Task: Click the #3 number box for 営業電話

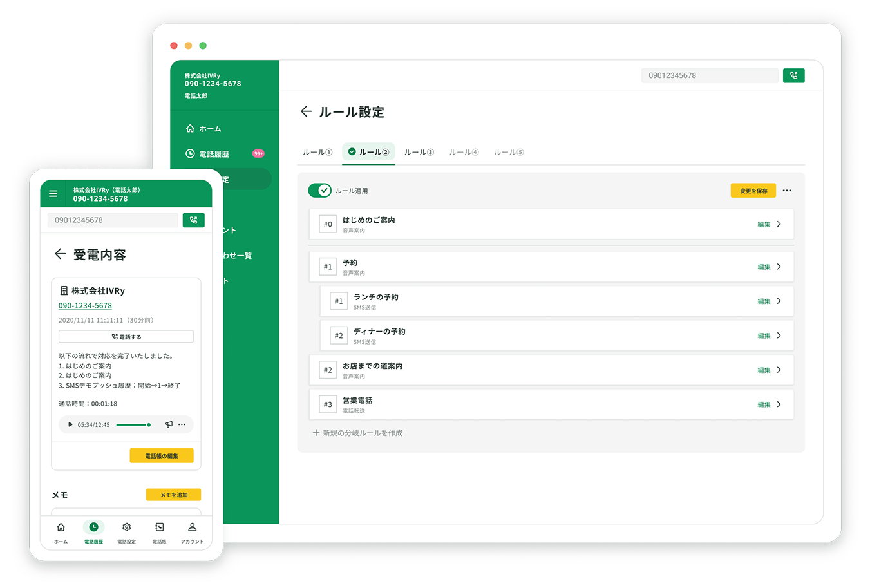Action: [328, 404]
